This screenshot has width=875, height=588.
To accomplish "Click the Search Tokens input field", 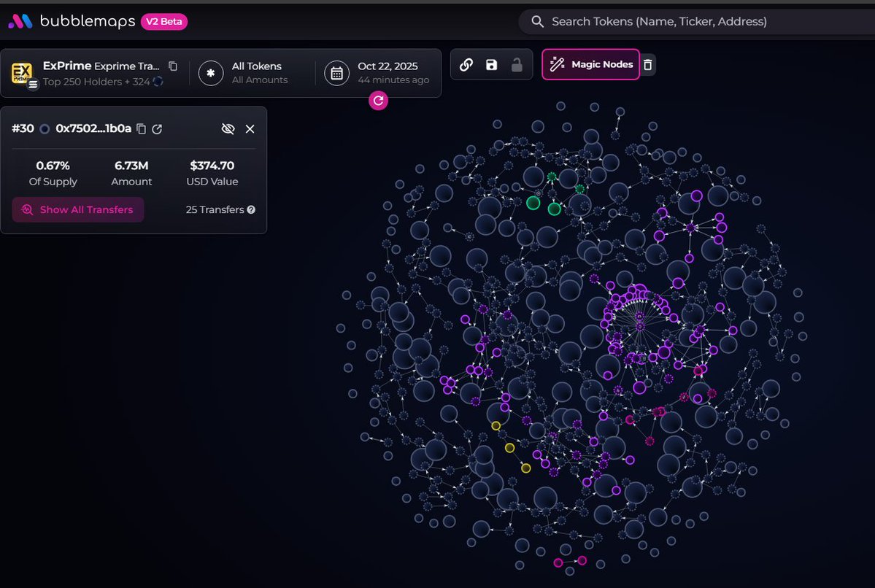I will (693, 22).
